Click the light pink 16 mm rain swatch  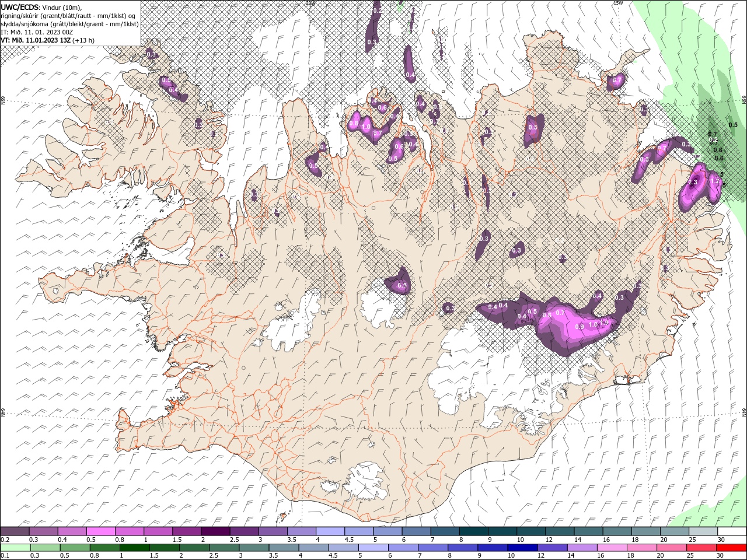612,548
